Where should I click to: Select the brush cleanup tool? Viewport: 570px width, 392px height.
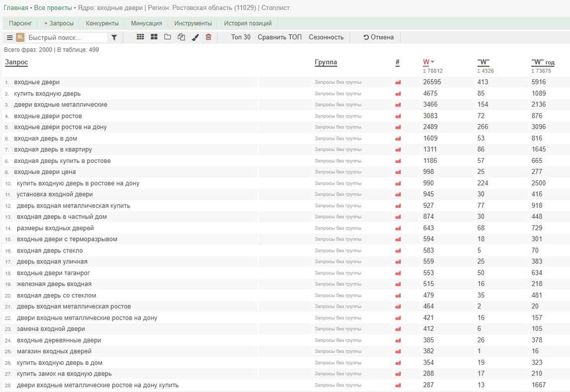195,37
